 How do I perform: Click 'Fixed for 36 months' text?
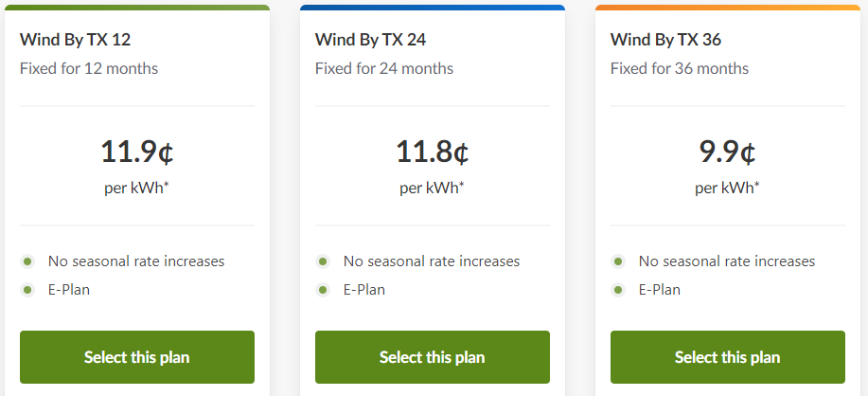(x=679, y=68)
